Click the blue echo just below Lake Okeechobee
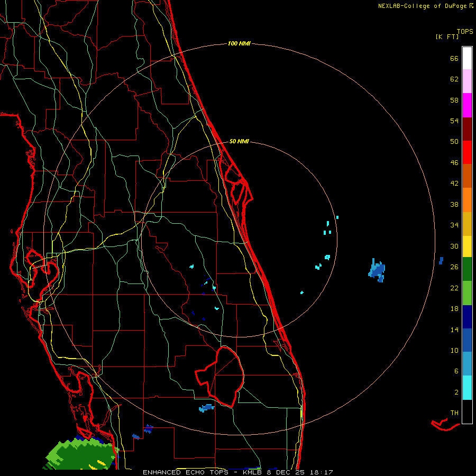 click(206, 408)
